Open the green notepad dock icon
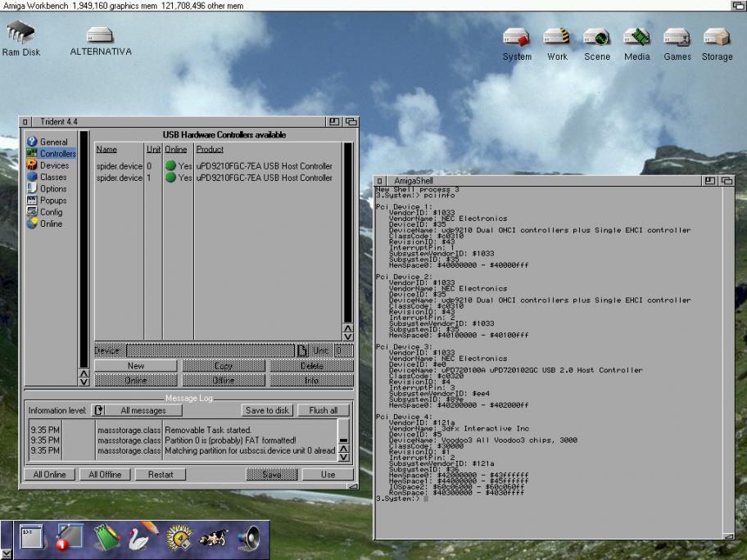Screen dimensions: 747x560 click(106, 536)
